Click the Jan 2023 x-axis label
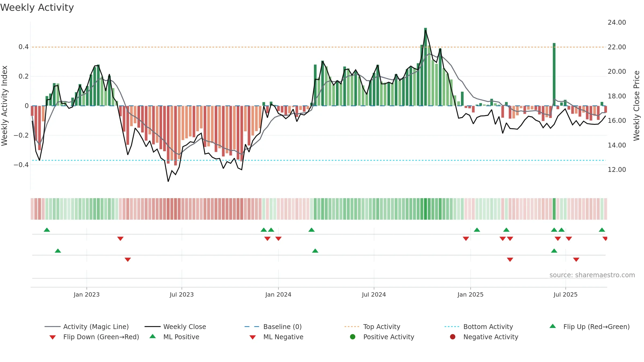 [x=87, y=294]
